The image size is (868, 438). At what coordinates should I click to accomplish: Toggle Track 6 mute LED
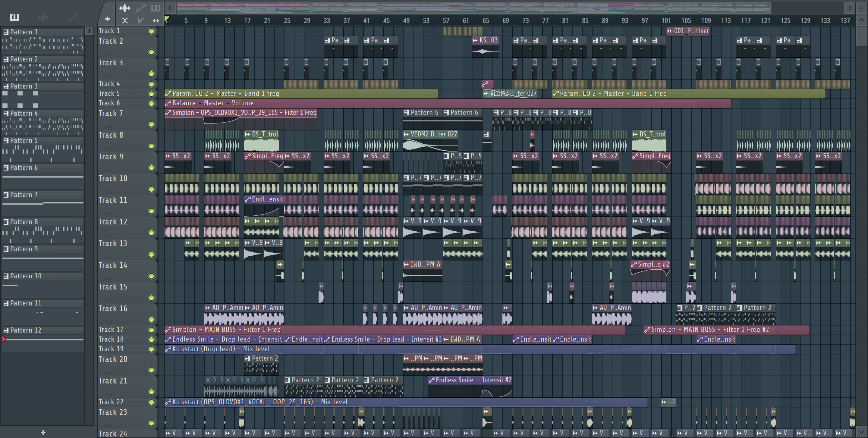tap(152, 103)
